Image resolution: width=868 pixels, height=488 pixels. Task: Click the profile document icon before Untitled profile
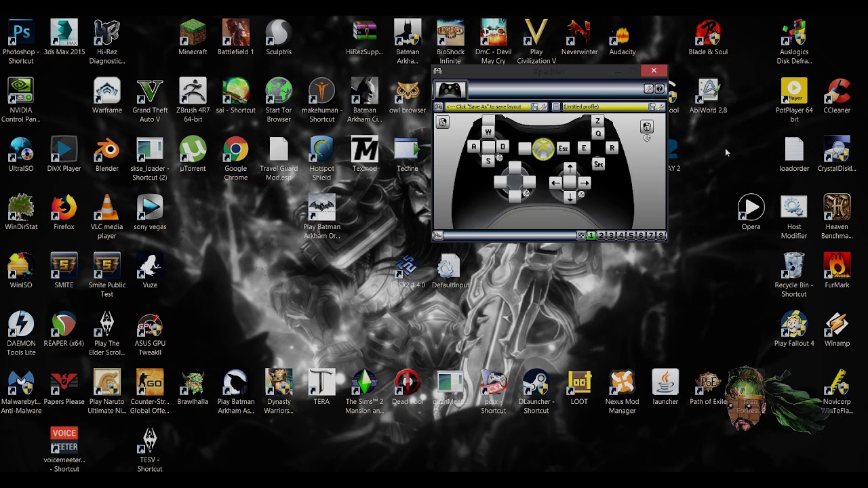(x=556, y=106)
